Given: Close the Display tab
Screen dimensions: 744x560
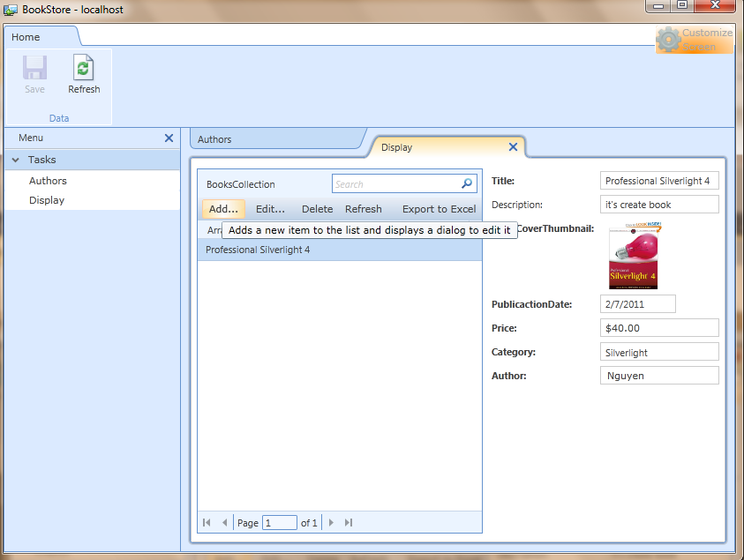Looking at the screenshot, I should pyautogui.click(x=514, y=147).
